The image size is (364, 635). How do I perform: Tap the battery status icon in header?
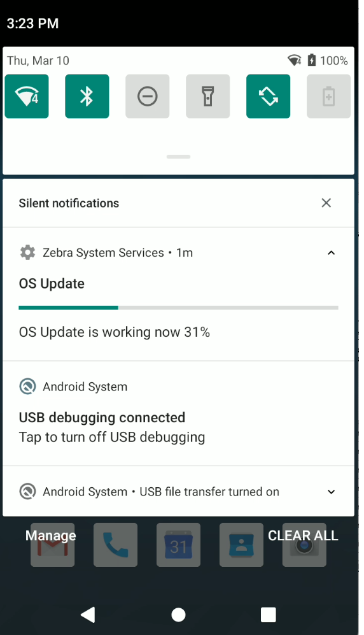311,61
